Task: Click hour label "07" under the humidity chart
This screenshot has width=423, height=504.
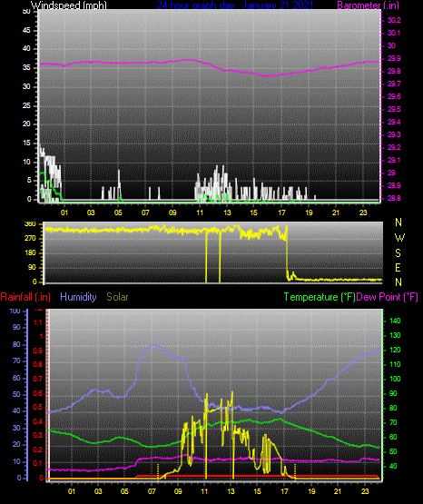Action: point(152,491)
